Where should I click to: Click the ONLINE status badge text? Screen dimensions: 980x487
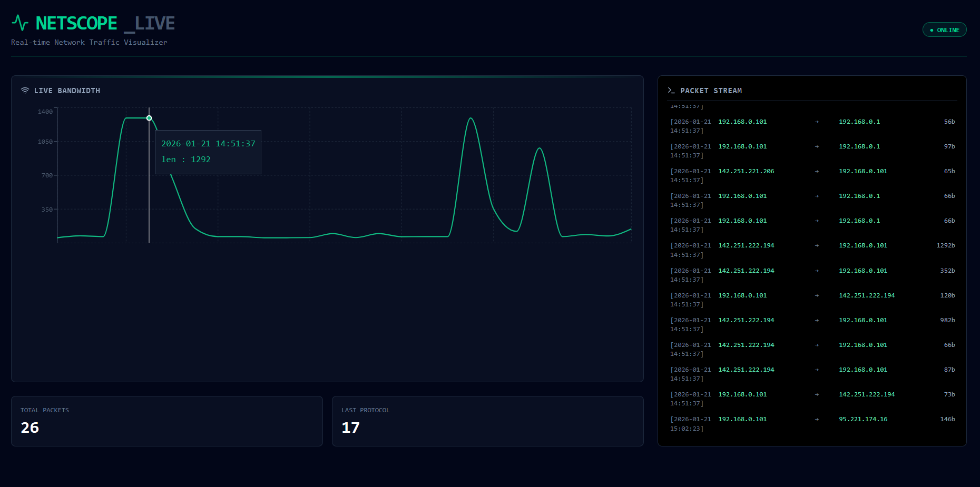pos(948,31)
